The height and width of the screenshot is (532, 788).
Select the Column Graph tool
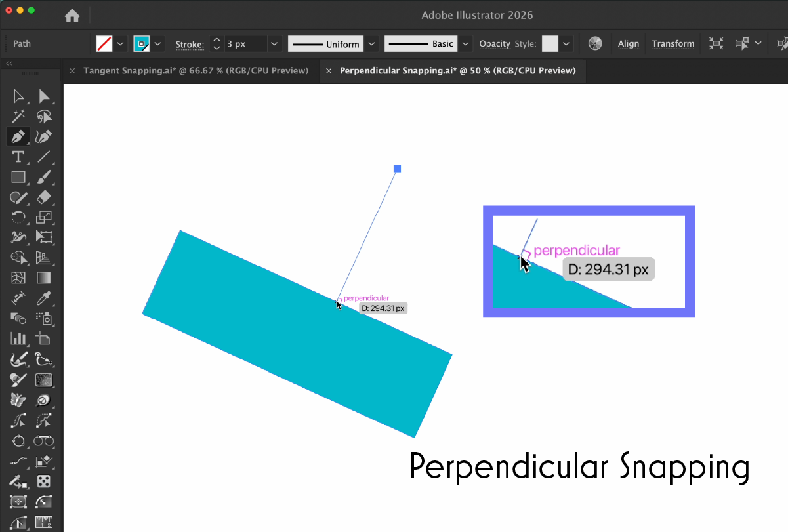click(x=18, y=339)
